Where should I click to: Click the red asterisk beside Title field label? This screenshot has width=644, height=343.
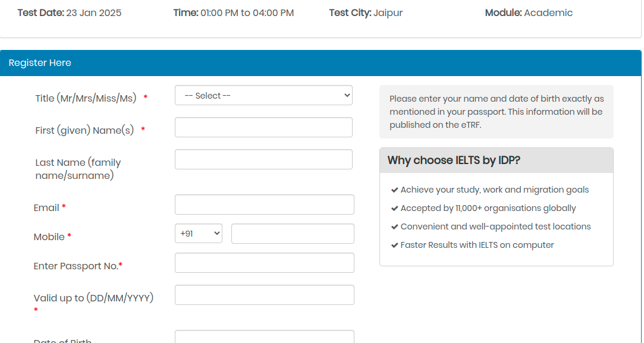145,97
